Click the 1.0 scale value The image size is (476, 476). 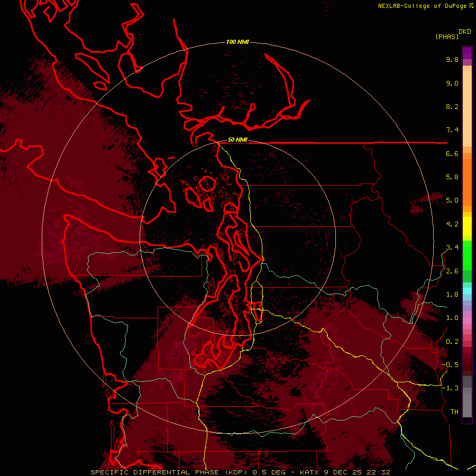[452, 318]
